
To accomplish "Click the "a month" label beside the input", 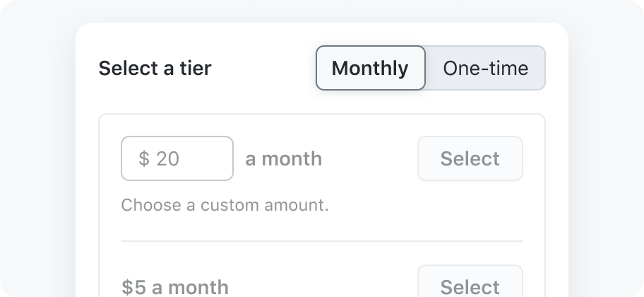I will tap(283, 158).
